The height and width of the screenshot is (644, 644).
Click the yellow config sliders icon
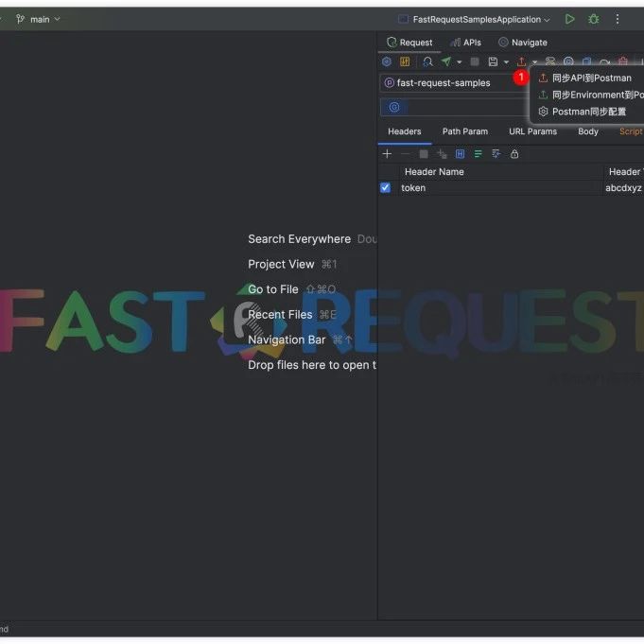(x=405, y=62)
